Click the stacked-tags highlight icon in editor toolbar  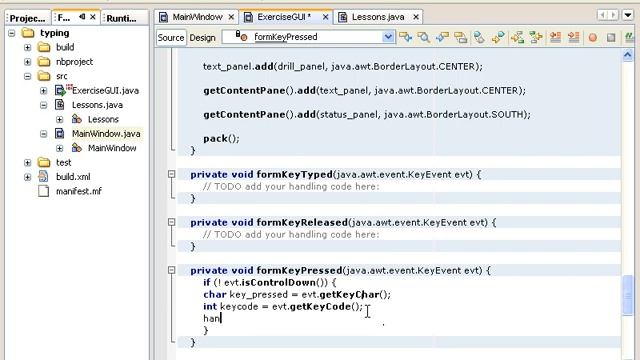point(460,37)
